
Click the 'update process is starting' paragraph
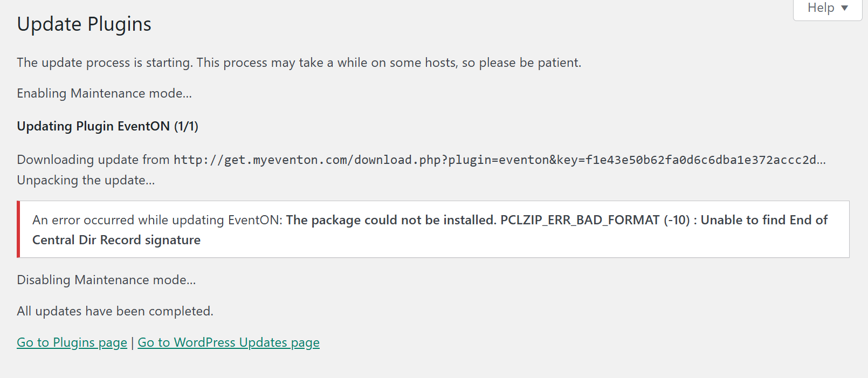pos(299,63)
